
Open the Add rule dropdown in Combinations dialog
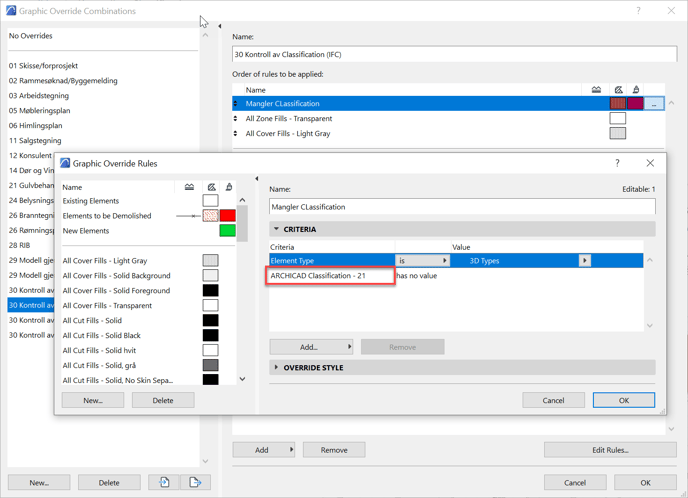click(x=264, y=450)
